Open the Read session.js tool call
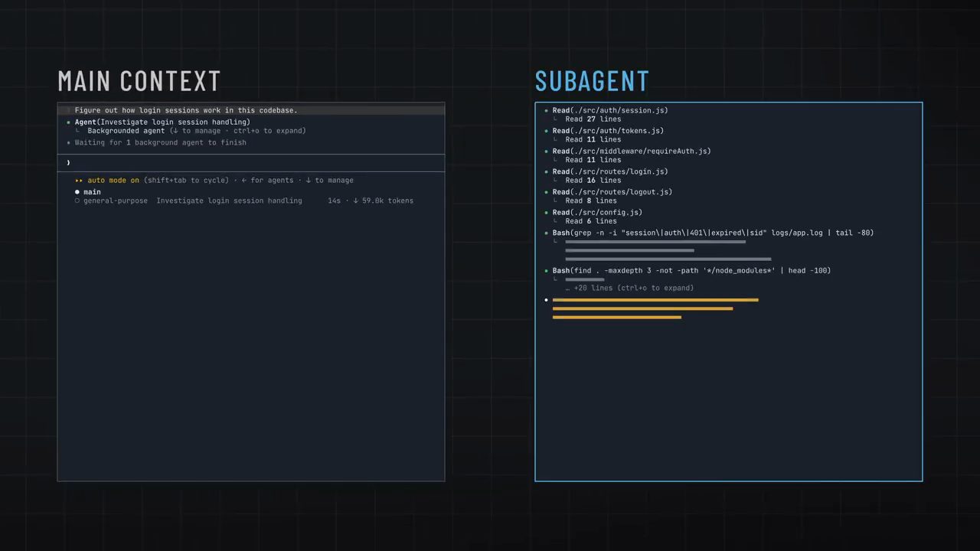This screenshot has height=551, width=980. point(610,110)
